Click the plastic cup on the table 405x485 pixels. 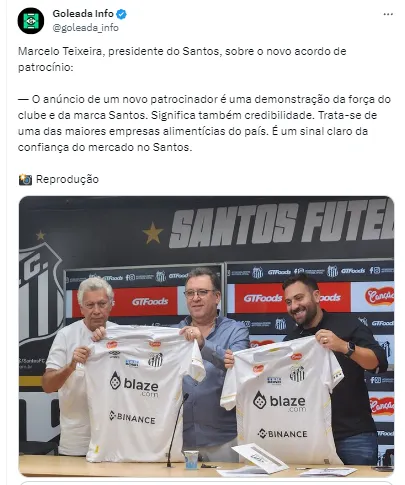tap(191, 460)
